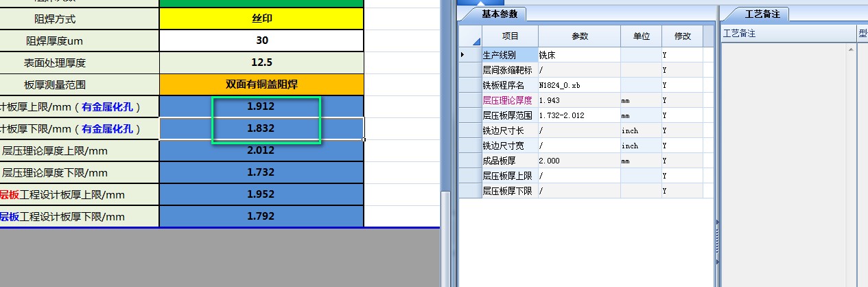
Task: Click the Y modify flag for 层压板厚下限
Action: pyautogui.click(x=682, y=190)
